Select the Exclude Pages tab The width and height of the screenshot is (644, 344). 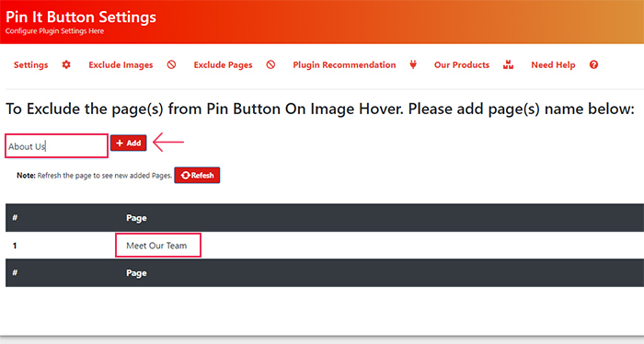223,65
